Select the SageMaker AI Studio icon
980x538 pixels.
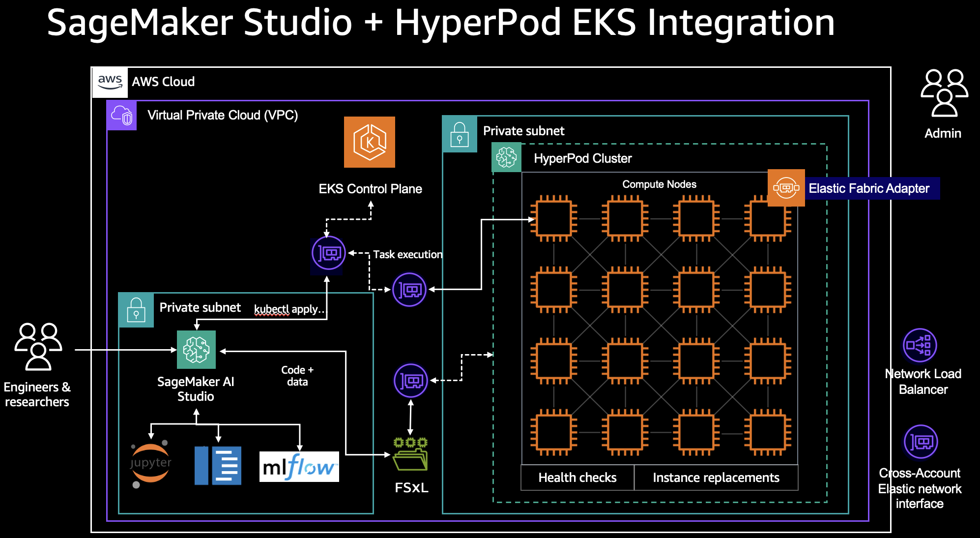(x=196, y=350)
